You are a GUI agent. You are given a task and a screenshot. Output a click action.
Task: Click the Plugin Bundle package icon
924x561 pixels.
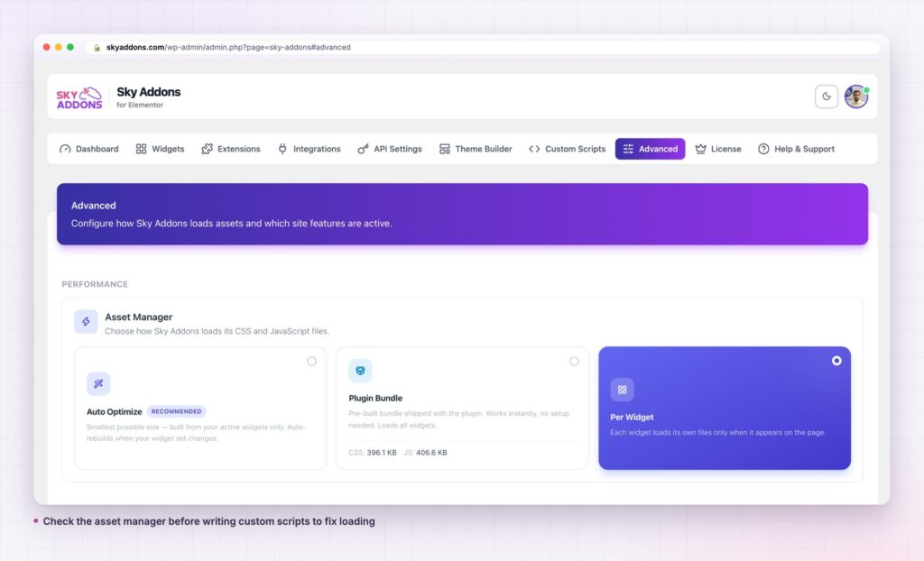coord(360,371)
